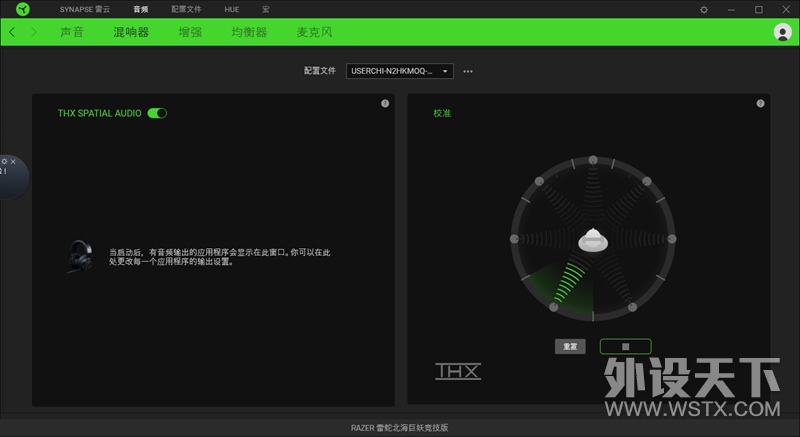Select the front right speaker node
The width and height of the screenshot is (800, 437).
coord(646,181)
